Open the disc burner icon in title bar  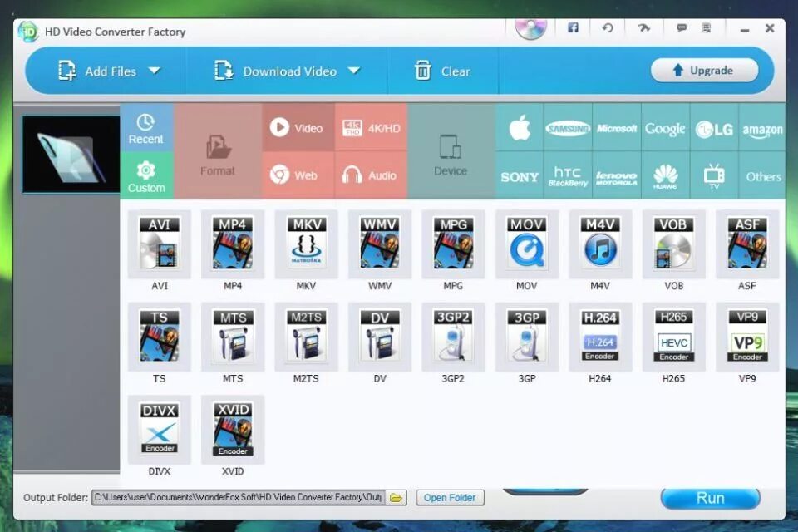tap(530, 27)
